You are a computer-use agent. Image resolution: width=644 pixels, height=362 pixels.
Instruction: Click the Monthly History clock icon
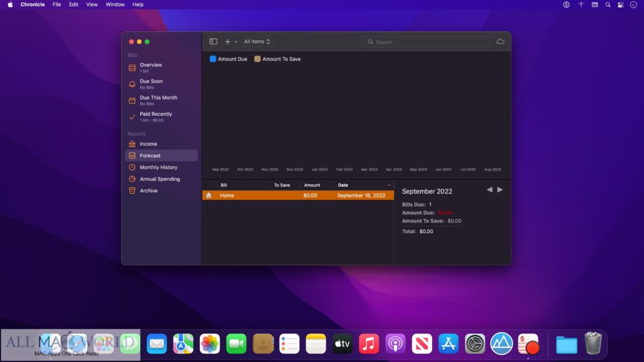pyautogui.click(x=132, y=167)
